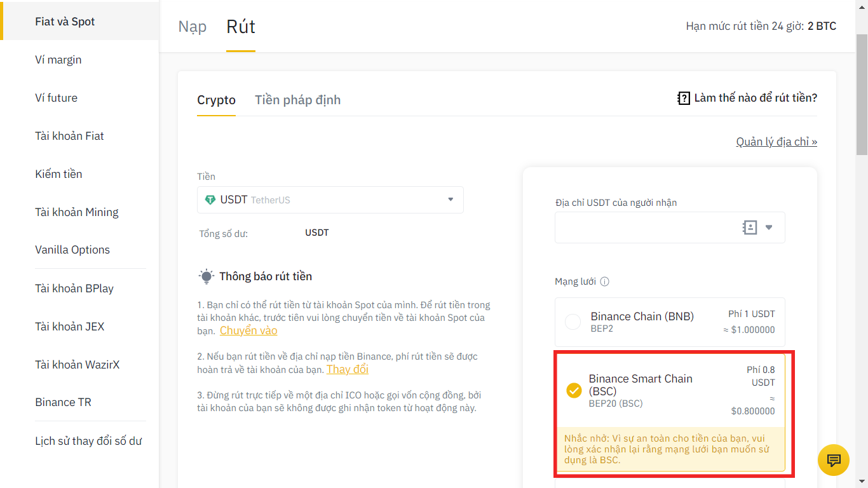Viewport: 868px width, 488px height.
Task: Click the $0.800000 fee value
Action: click(x=753, y=411)
